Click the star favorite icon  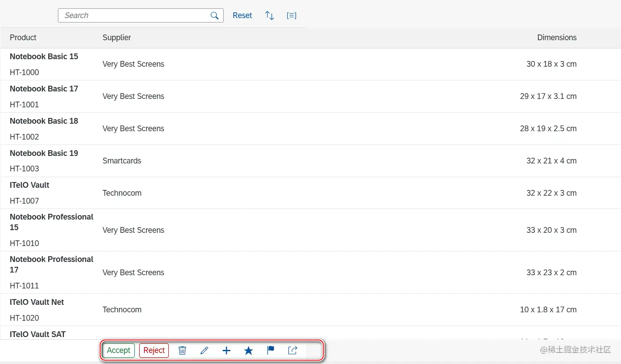click(x=249, y=350)
